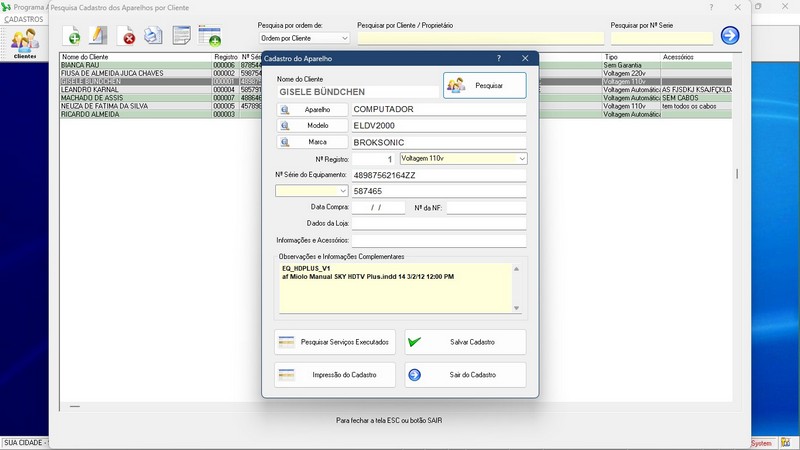Click the Tipo column header
Screen dimensions: 800x450
tap(631, 57)
